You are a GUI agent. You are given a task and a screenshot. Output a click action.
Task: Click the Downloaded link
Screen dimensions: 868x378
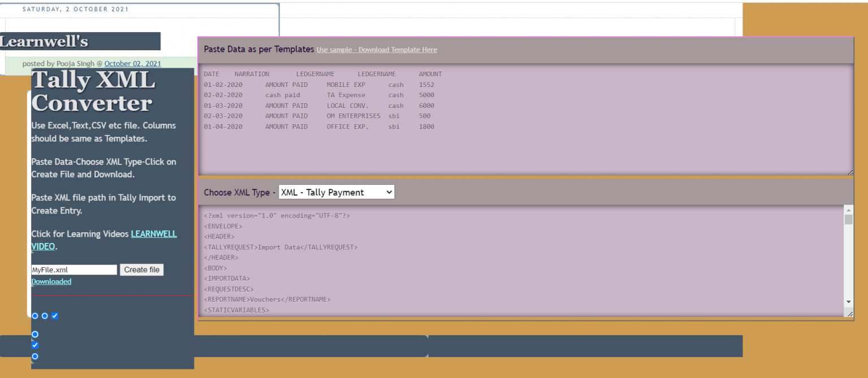tap(51, 281)
